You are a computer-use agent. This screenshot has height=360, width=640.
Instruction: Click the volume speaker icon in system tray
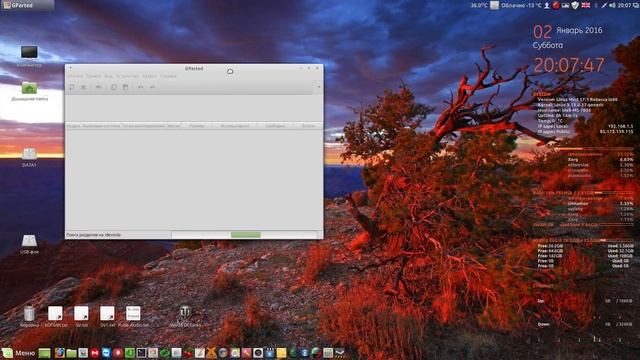coord(612,5)
